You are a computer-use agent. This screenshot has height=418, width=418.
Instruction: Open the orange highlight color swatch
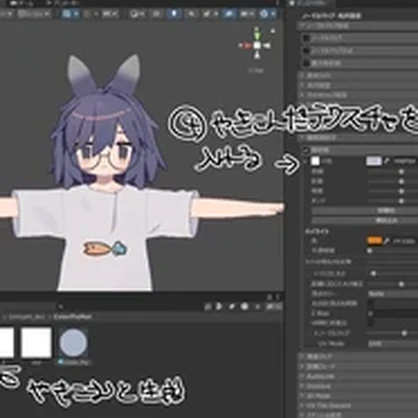374,240
